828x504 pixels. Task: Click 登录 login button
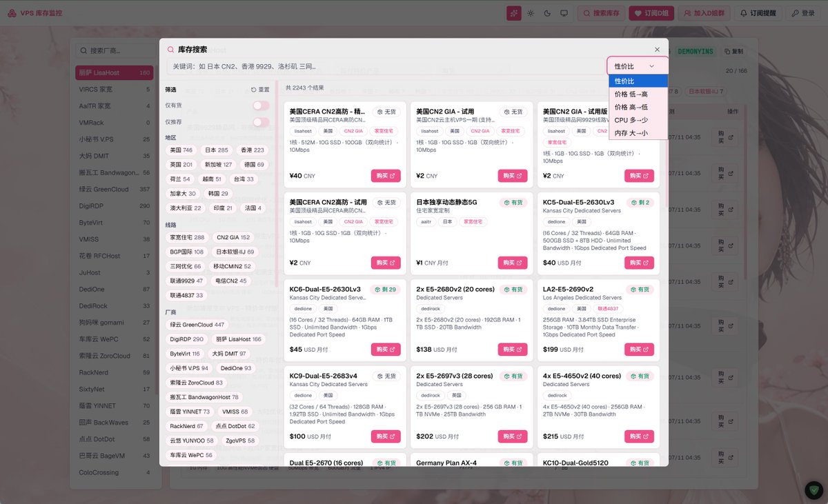coord(802,13)
